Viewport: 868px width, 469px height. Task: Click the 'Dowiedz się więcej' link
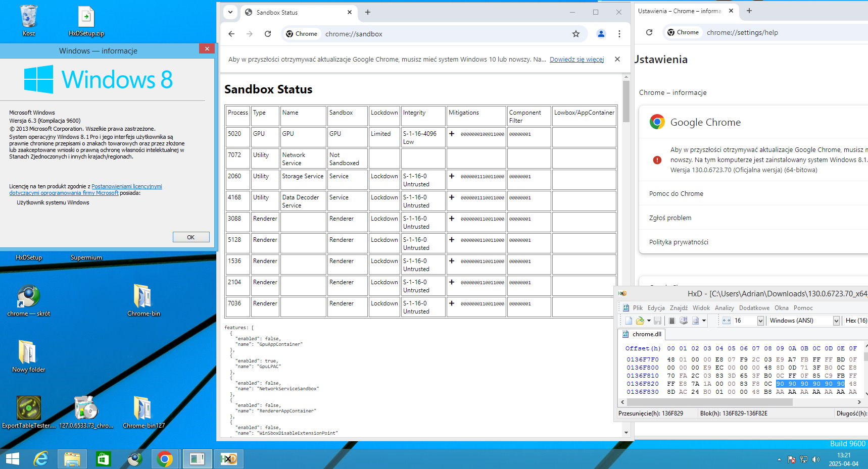576,60
